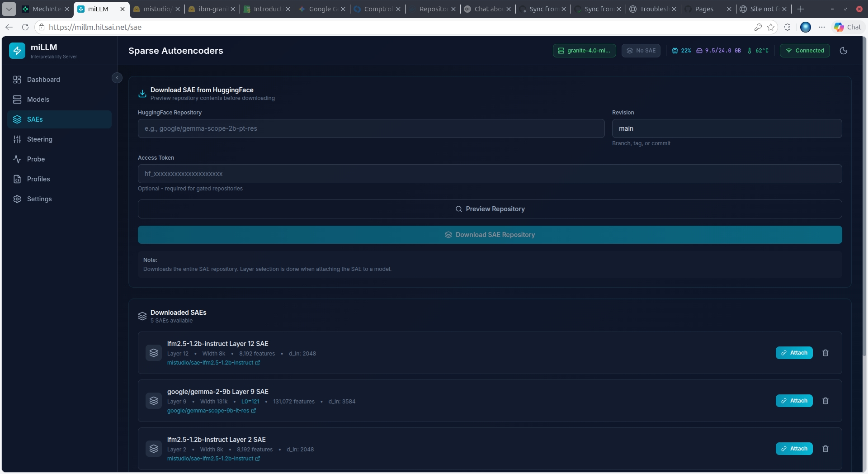
Task: Open the browser extensions icon
Action: (x=787, y=27)
